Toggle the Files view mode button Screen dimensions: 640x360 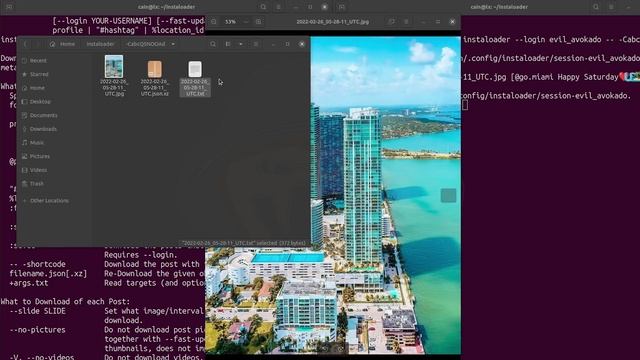point(228,44)
